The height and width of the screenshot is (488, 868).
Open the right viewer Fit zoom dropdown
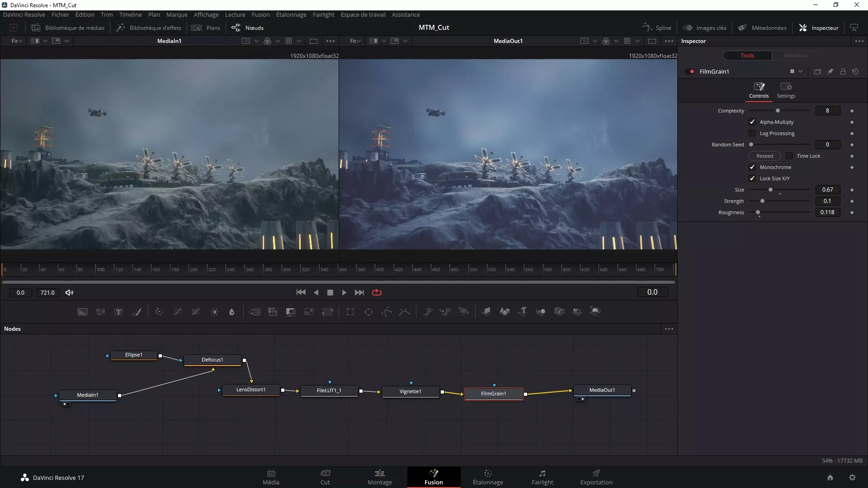[355, 41]
